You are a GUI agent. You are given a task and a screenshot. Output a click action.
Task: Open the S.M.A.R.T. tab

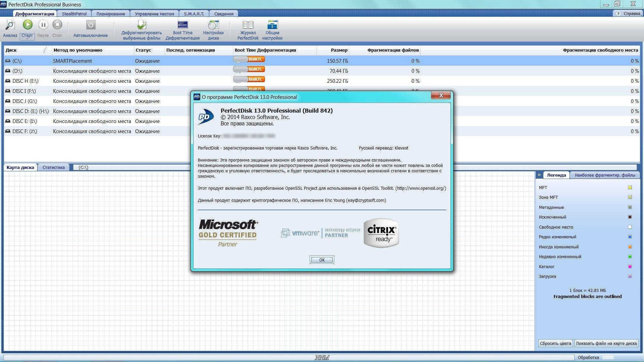pos(194,14)
